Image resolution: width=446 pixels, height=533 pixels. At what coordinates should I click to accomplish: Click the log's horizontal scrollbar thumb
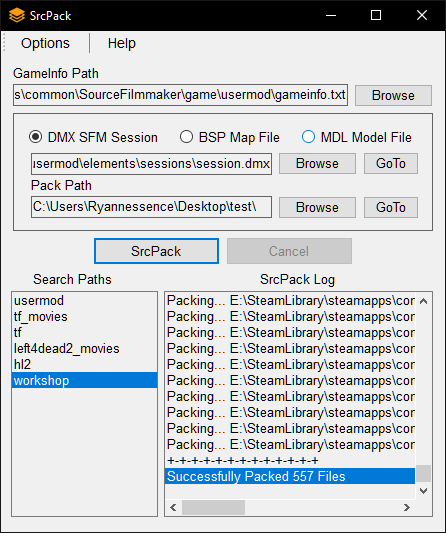[x=213, y=508]
